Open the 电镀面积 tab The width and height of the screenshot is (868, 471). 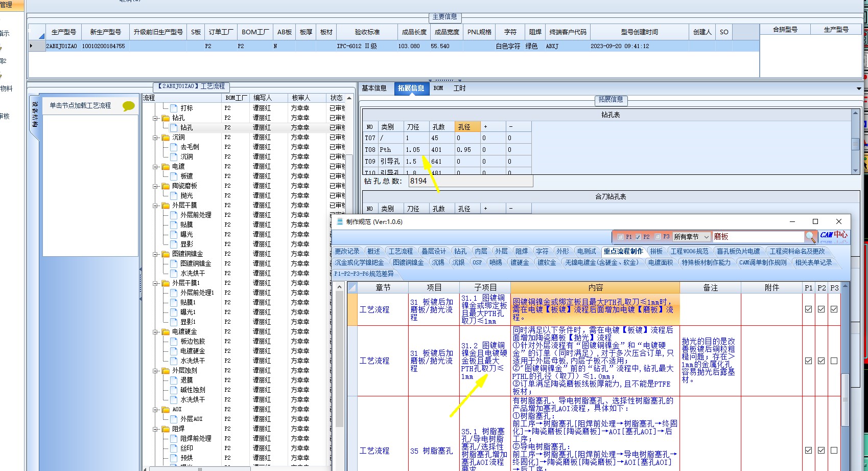[660, 262]
